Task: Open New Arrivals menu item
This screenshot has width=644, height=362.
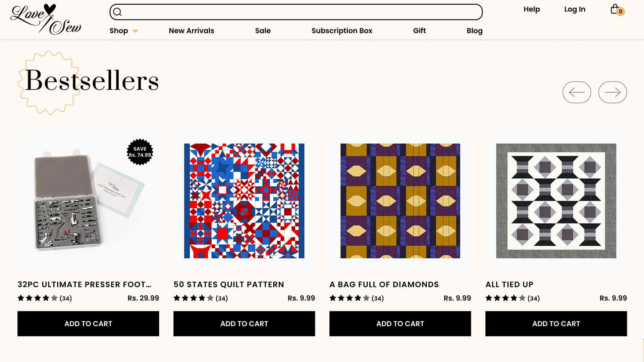Action: [191, 31]
